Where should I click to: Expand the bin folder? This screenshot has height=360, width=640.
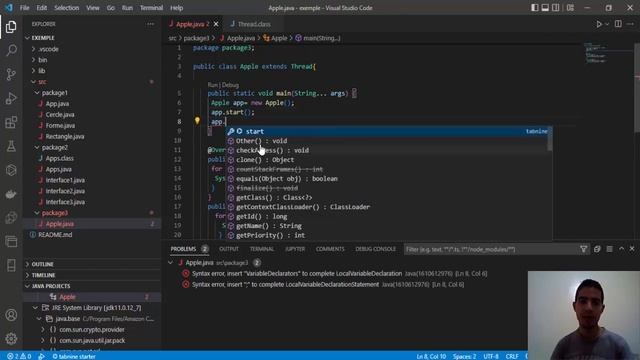[33, 60]
